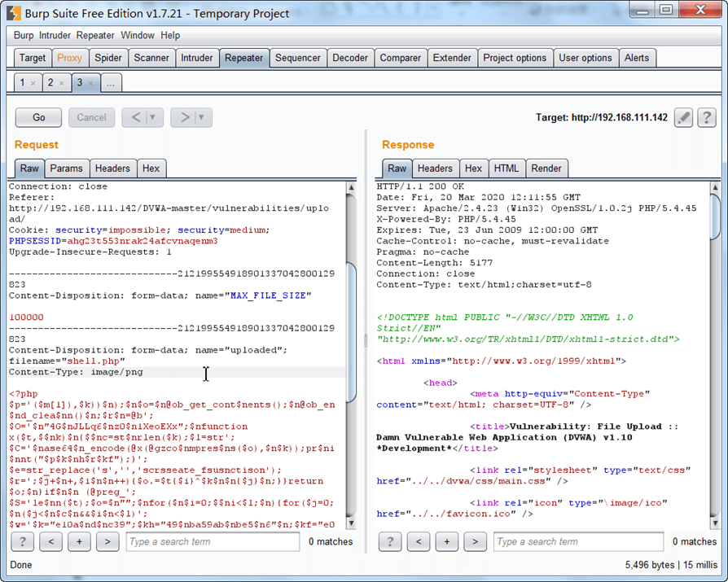Edit target with the pencil icon
Screen dimensions: 728x582
tap(683, 117)
